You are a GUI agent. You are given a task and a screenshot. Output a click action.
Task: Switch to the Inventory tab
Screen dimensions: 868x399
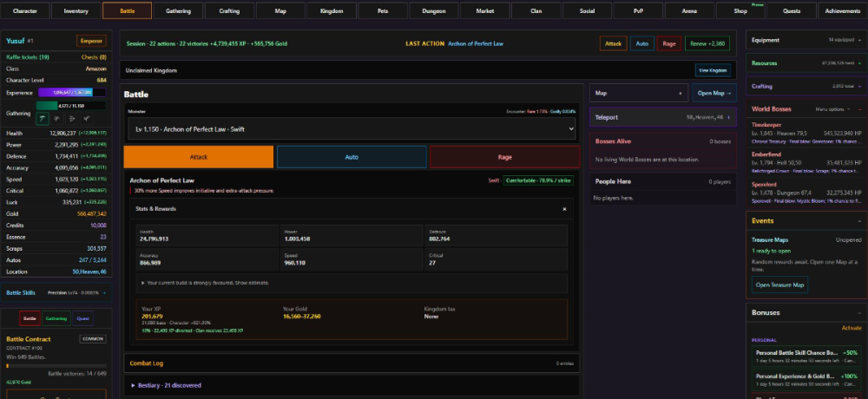click(76, 10)
